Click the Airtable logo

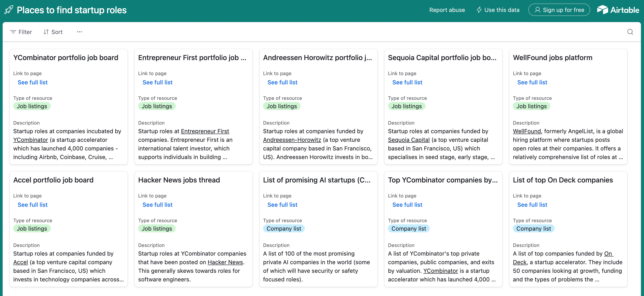click(618, 10)
